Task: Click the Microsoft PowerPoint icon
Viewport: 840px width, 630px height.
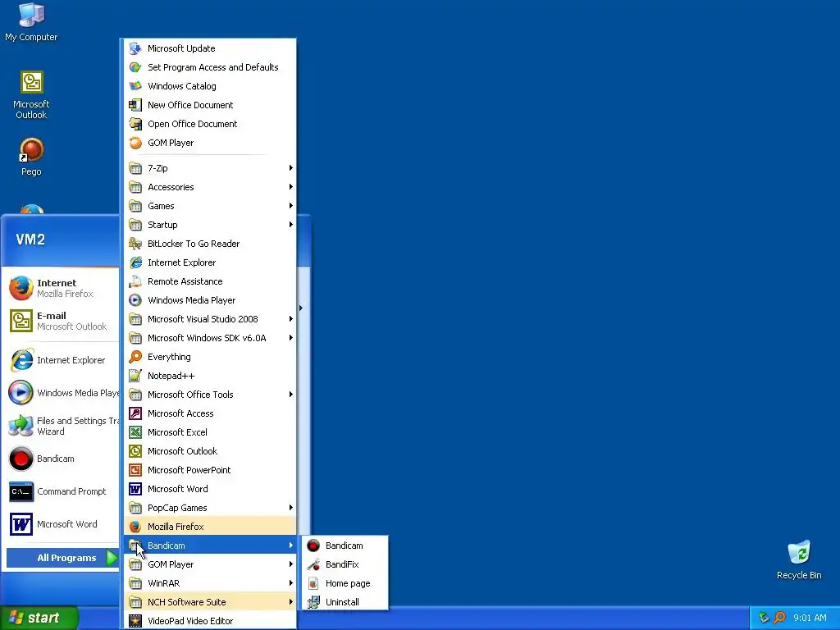Action: pyautogui.click(x=135, y=470)
